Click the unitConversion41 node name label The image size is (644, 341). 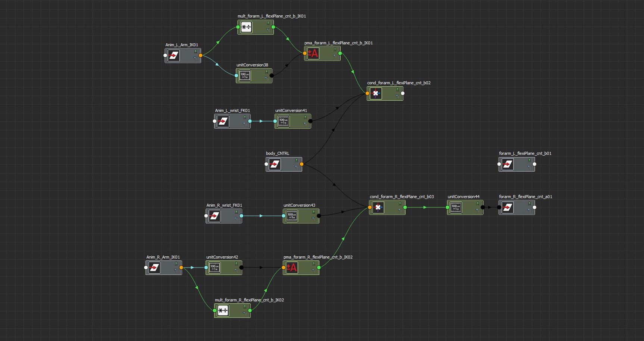(x=291, y=110)
